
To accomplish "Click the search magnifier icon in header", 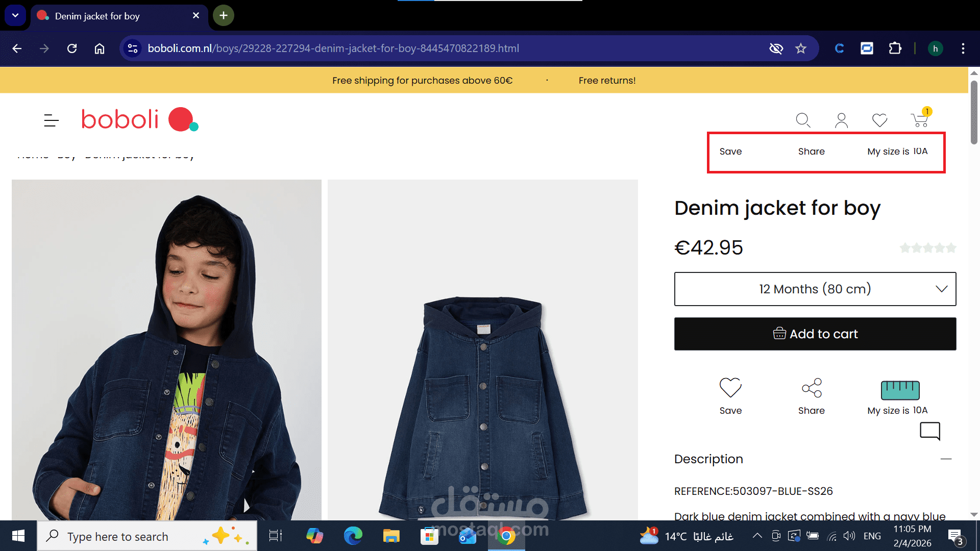I will tap(803, 120).
